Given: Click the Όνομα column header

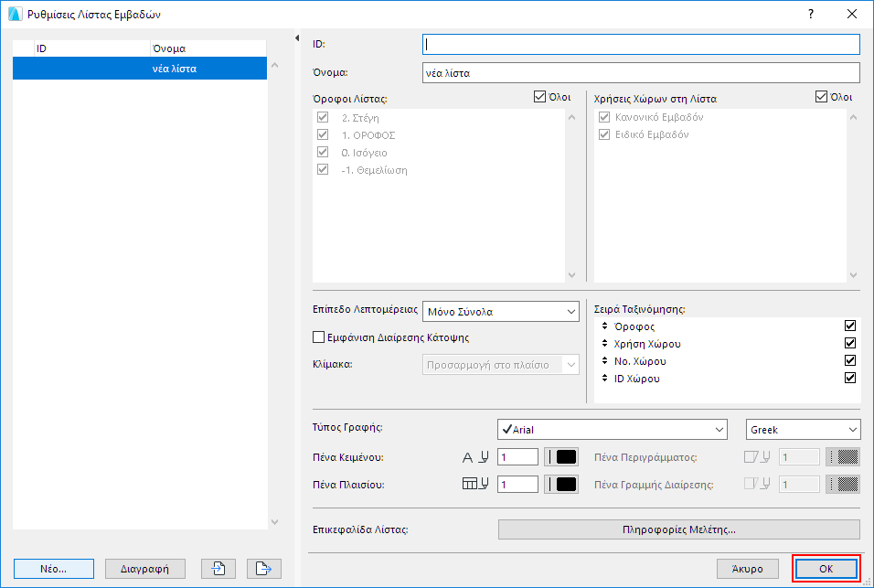Looking at the screenshot, I should point(208,48).
